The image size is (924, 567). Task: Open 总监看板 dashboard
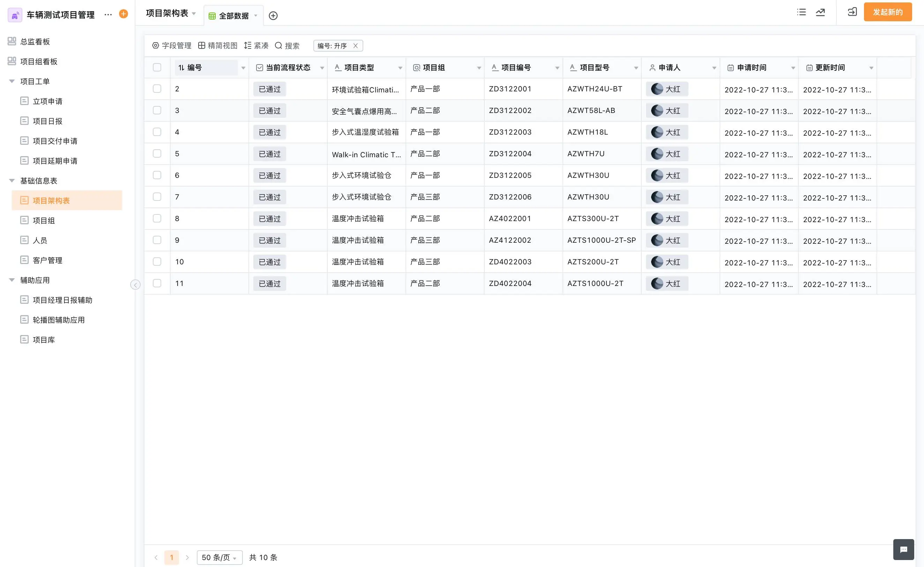point(35,41)
